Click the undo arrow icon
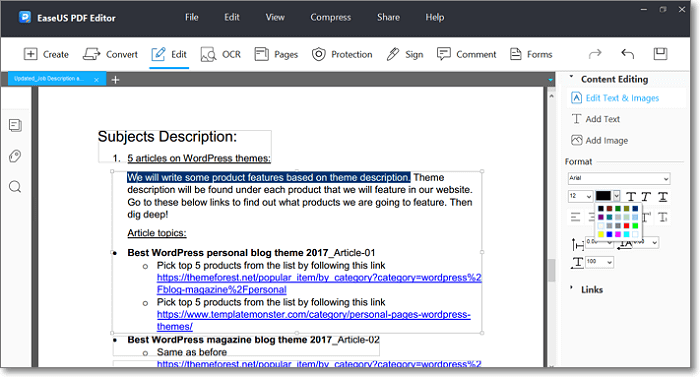 pos(627,54)
